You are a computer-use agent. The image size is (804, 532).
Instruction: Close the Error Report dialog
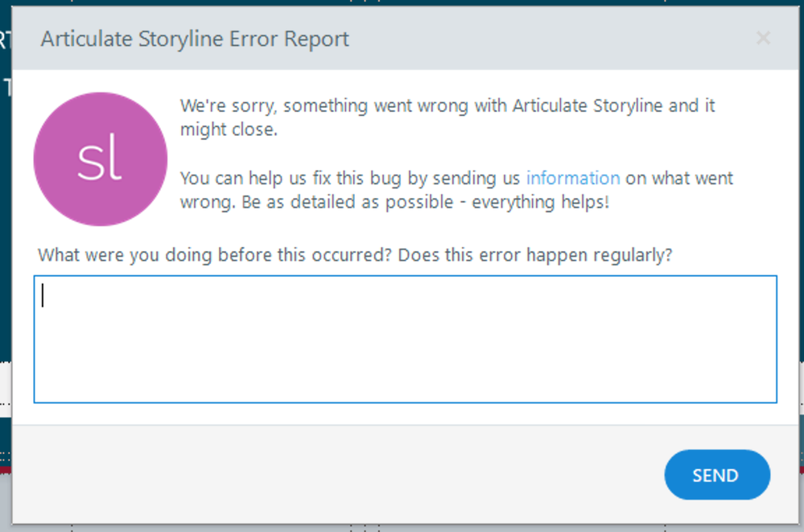tap(763, 38)
